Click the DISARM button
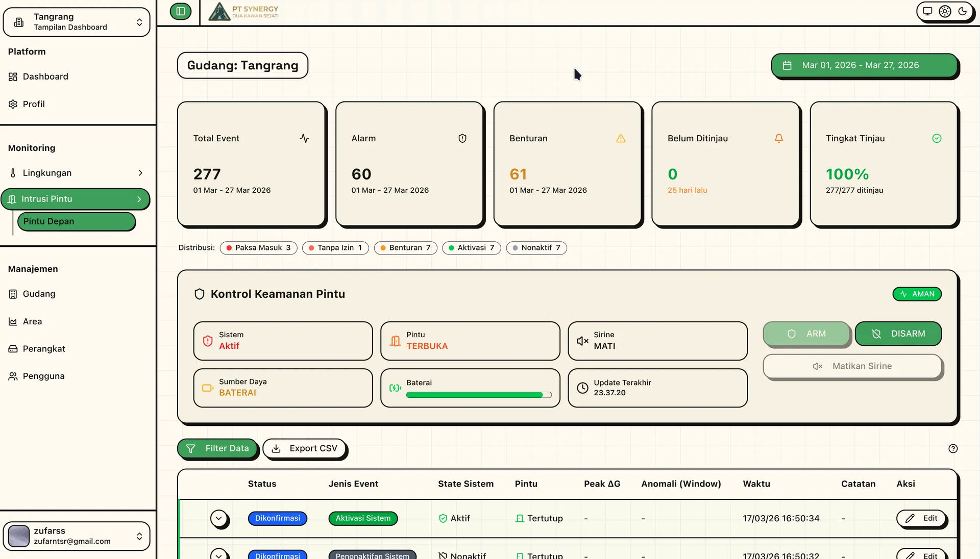 tap(898, 334)
